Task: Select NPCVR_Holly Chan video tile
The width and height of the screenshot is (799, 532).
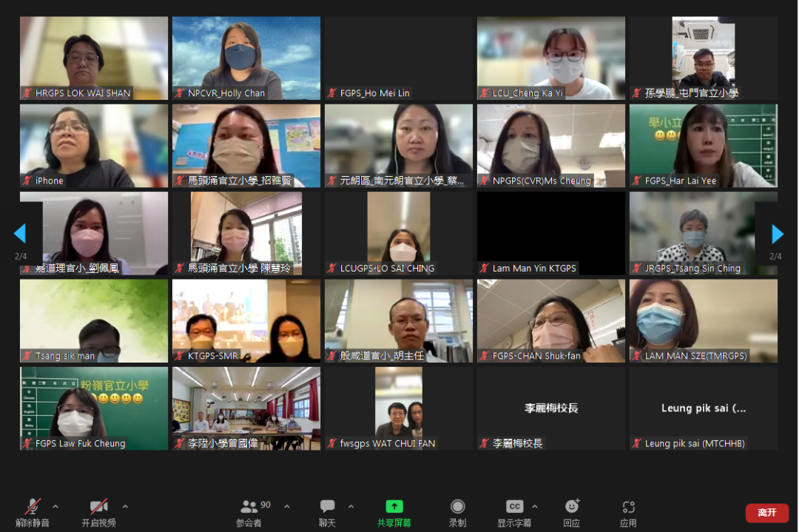Action: click(x=246, y=58)
